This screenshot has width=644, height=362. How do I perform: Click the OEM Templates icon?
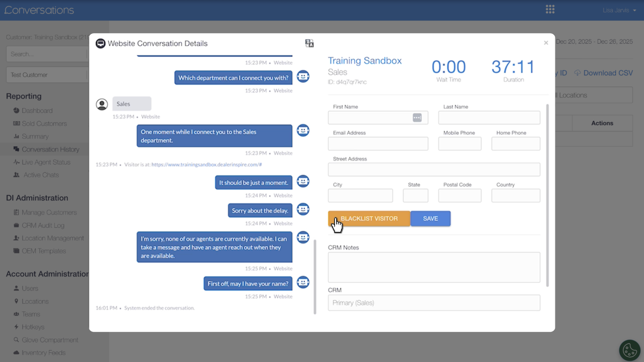tap(16, 251)
